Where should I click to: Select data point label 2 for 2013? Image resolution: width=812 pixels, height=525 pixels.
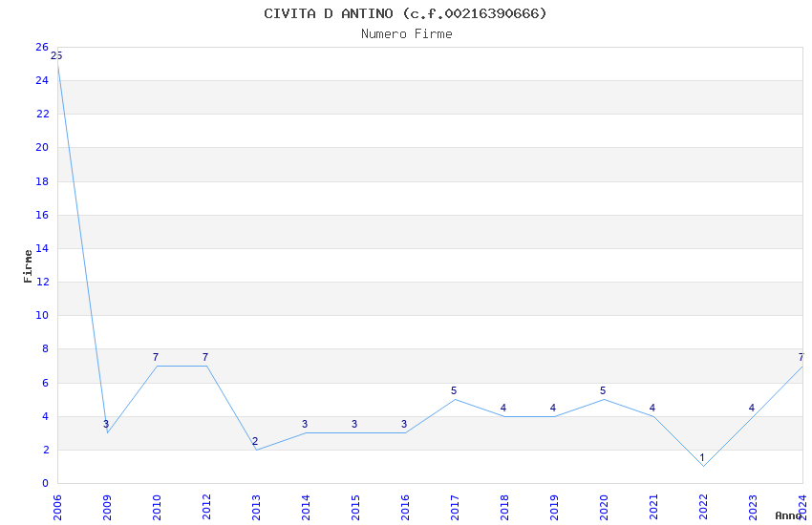click(x=255, y=441)
